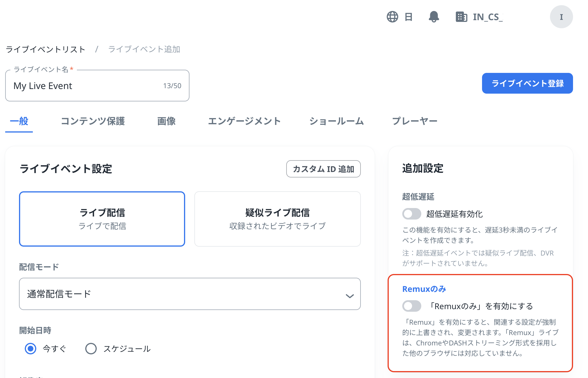
Task: Select the 今すぐ radio button
Action: tap(31, 349)
